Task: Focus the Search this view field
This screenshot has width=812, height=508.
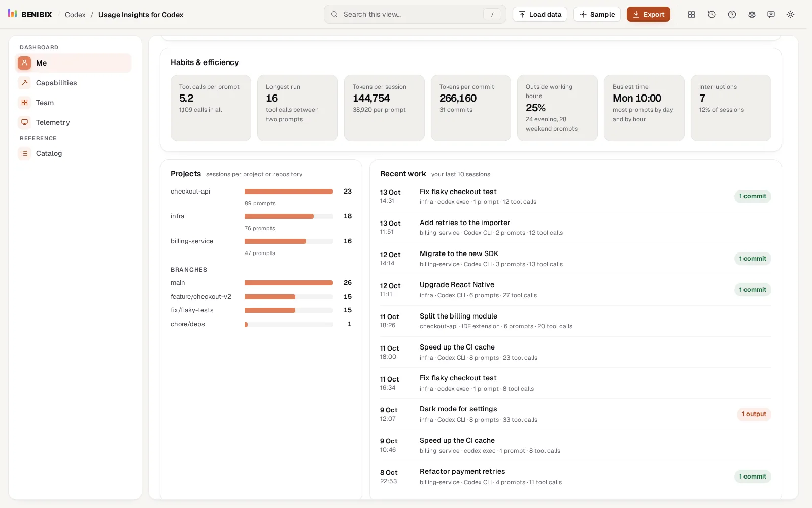Action: pos(415,14)
